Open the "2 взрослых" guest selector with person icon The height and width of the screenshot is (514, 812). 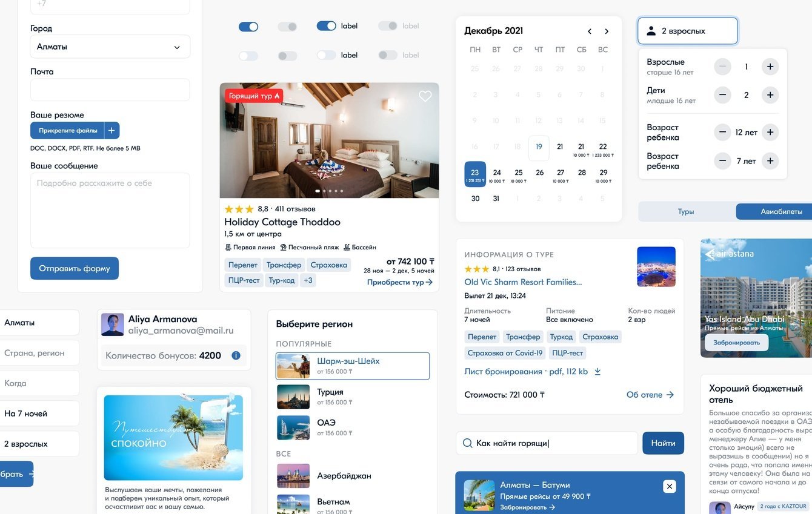coord(688,31)
